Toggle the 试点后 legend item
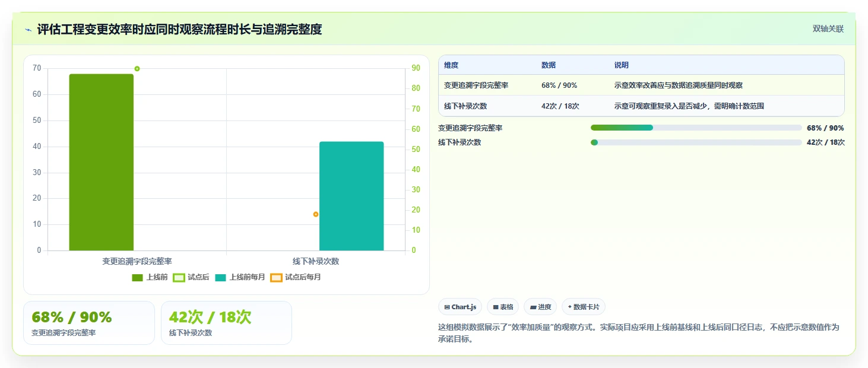 [191, 277]
